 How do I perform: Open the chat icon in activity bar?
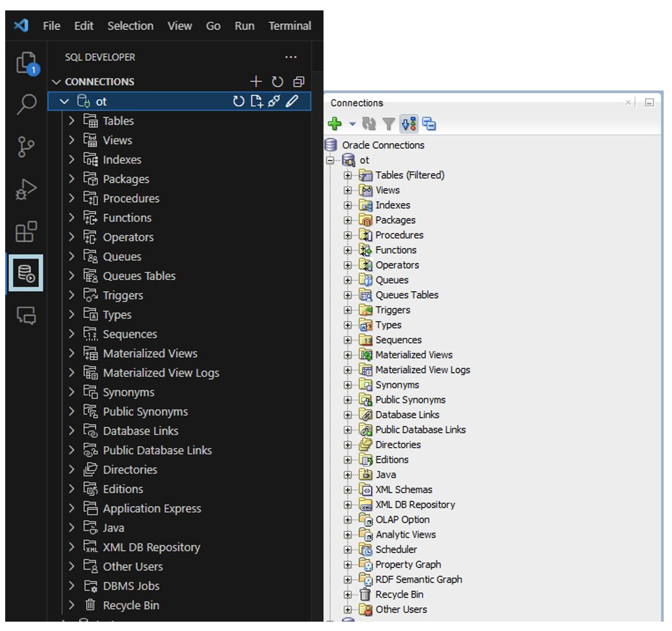[27, 315]
